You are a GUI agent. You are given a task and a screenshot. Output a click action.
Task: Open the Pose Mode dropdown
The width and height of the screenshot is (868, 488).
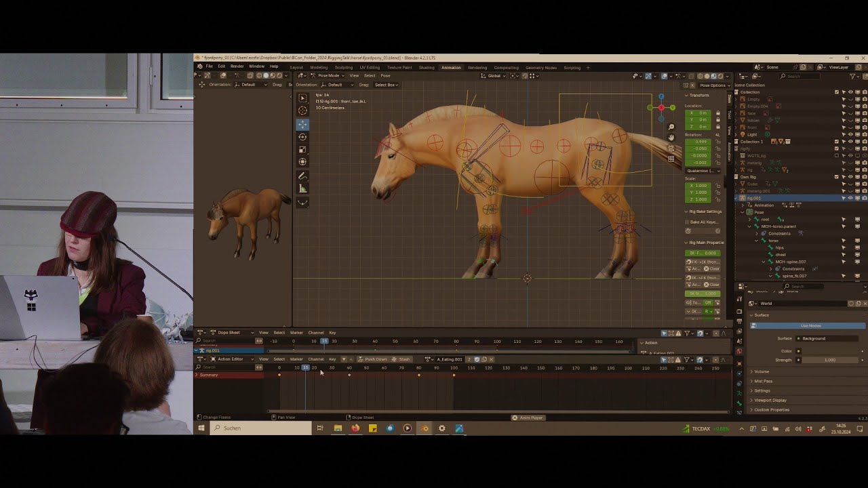tap(328, 76)
